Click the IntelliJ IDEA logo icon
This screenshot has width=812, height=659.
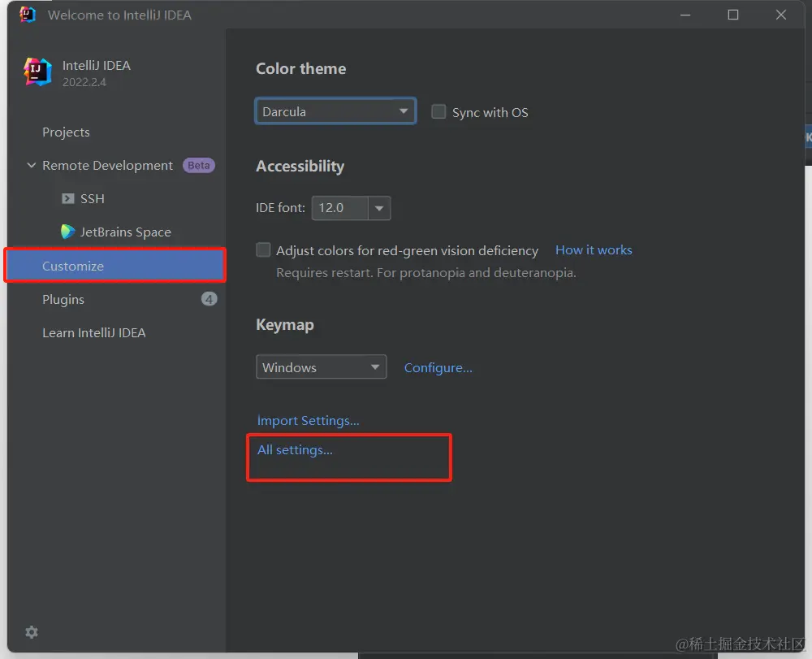(38, 72)
